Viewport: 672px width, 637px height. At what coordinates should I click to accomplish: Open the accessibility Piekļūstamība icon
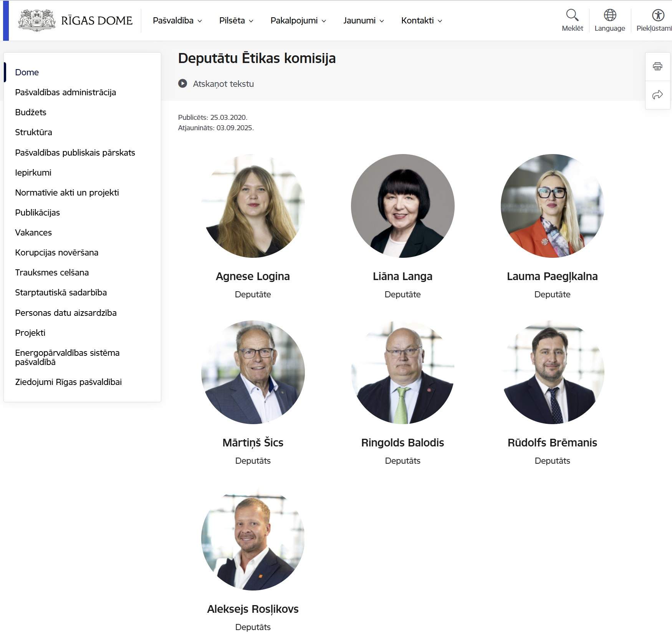point(657,15)
